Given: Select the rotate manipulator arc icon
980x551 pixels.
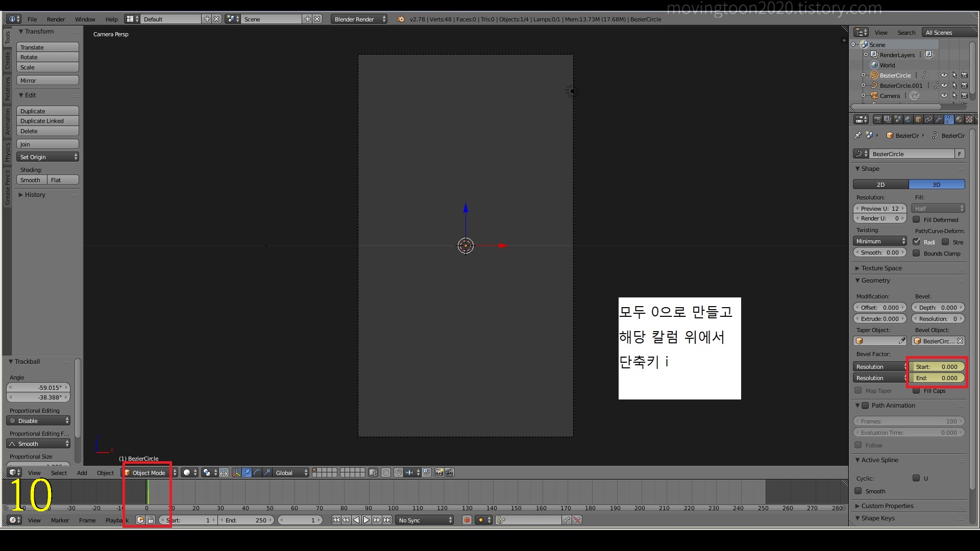Looking at the screenshot, I should [257, 472].
